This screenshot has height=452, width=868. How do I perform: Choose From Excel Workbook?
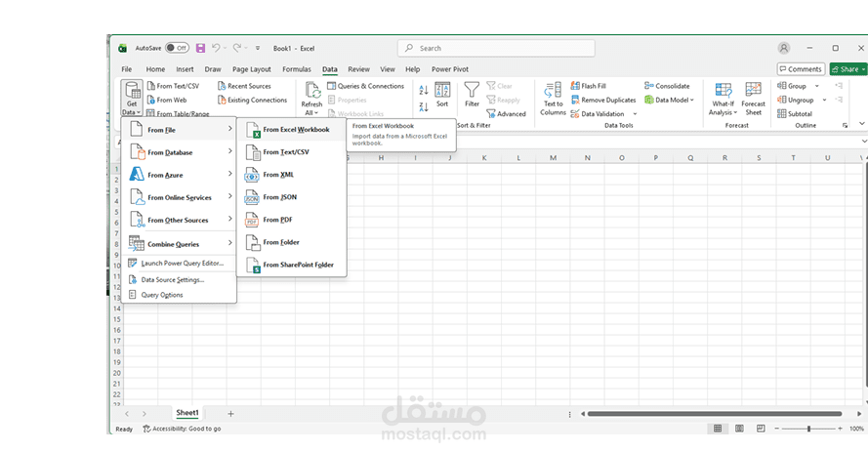(x=292, y=130)
